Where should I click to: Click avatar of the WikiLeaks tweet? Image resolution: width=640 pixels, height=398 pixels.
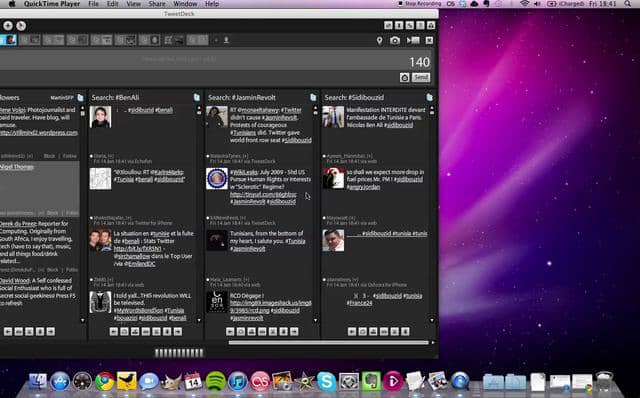point(217,179)
